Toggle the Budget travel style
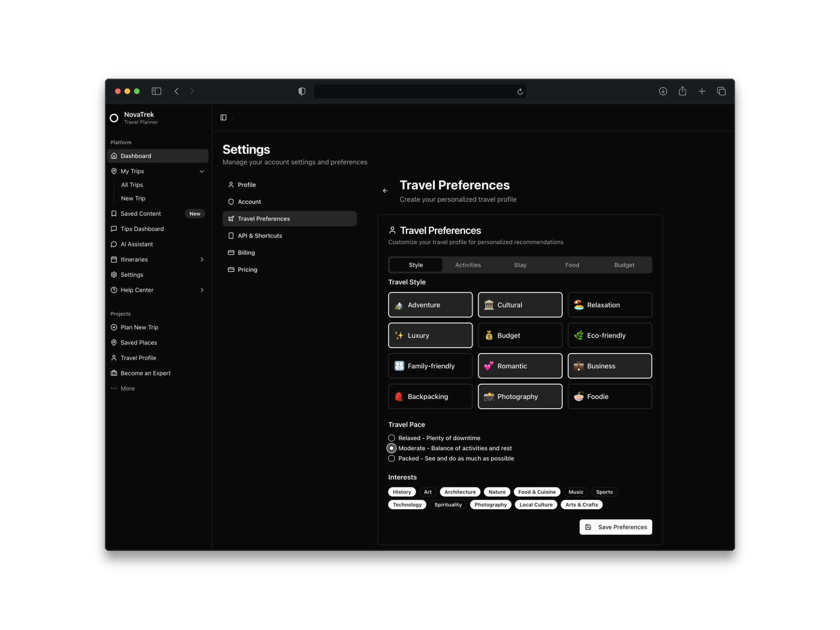Screen dimensions: 840x630 [520, 335]
